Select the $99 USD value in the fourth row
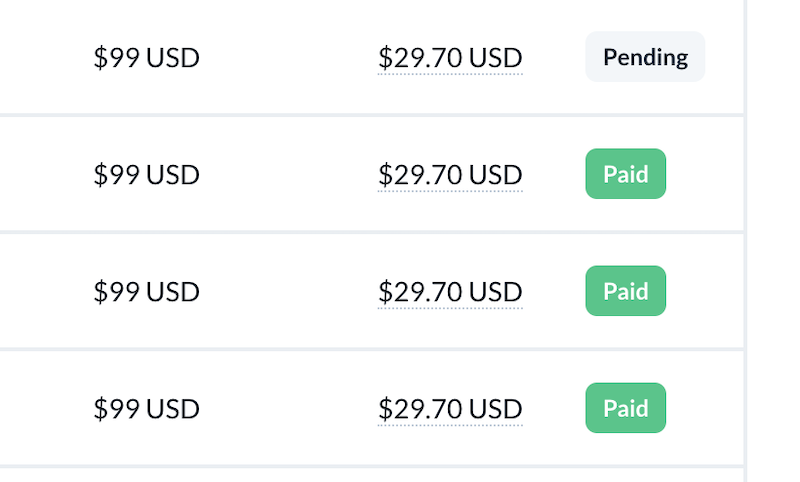The width and height of the screenshot is (800, 482). (146, 409)
